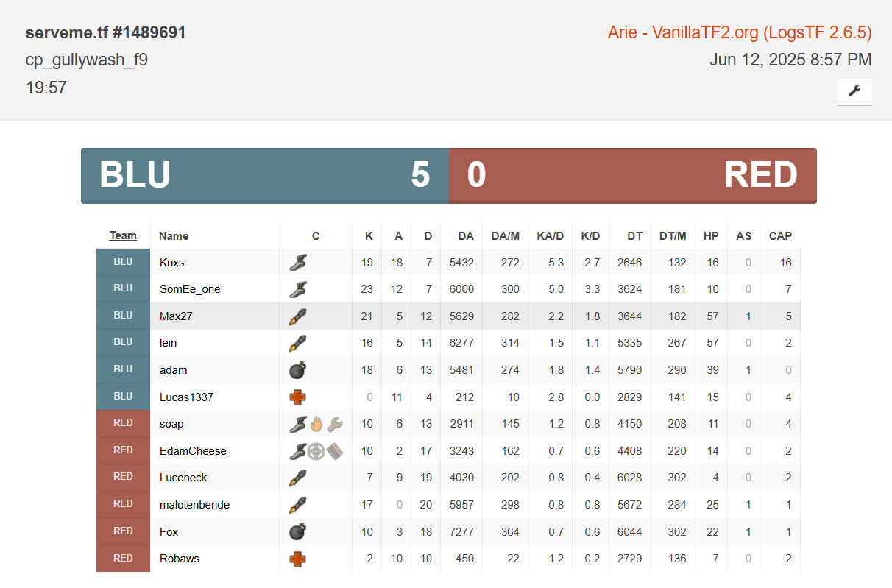The width and height of the screenshot is (892, 588).
Task: Click Knxs's Scout class icon
Action: (297, 263)
